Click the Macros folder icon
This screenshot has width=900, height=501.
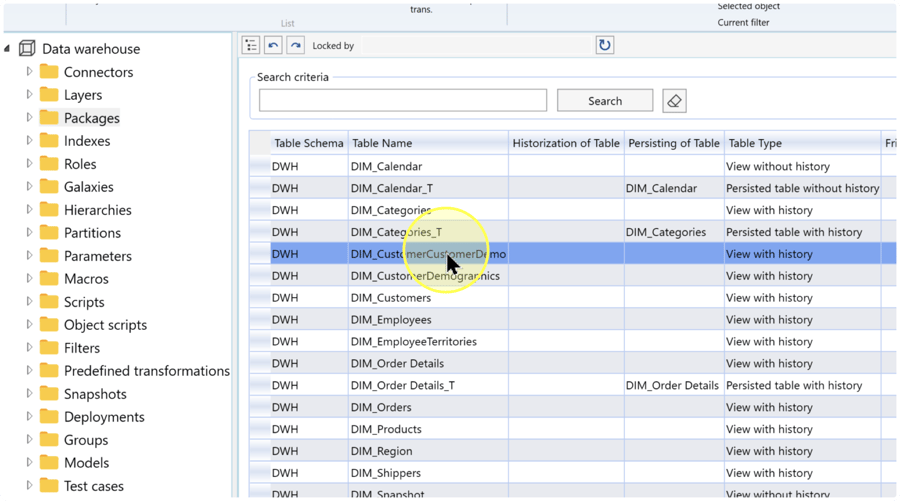49,278
